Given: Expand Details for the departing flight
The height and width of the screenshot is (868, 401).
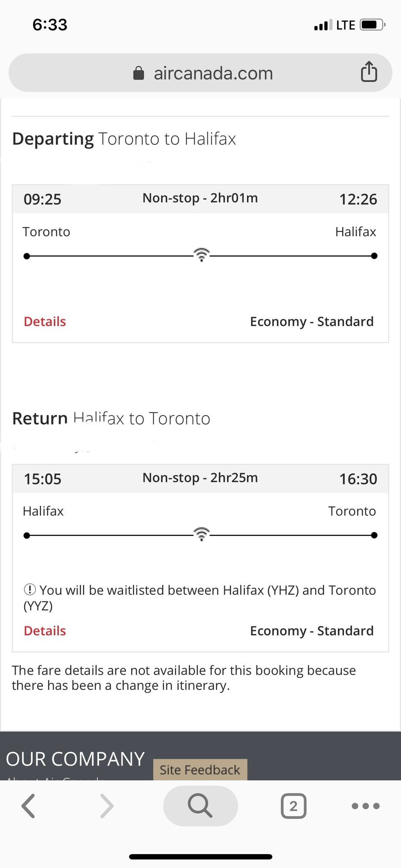Looking at the screenshot, I should pyautogui.click(x=45, y=322).
